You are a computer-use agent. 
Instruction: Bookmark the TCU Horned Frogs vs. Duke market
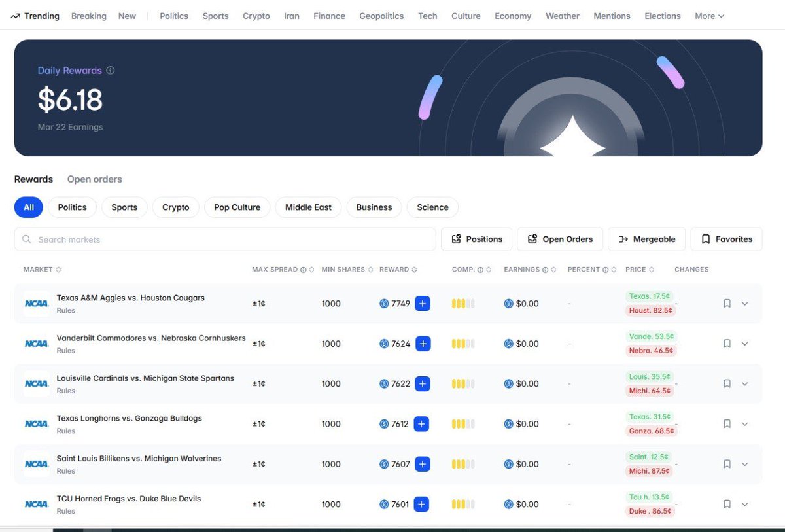click(x=727, y=505)
